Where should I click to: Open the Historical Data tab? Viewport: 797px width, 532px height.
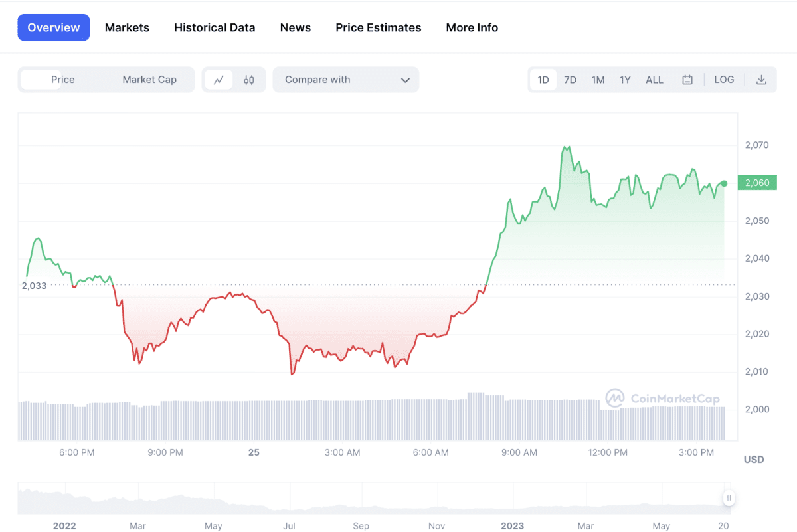click(214, 27)
